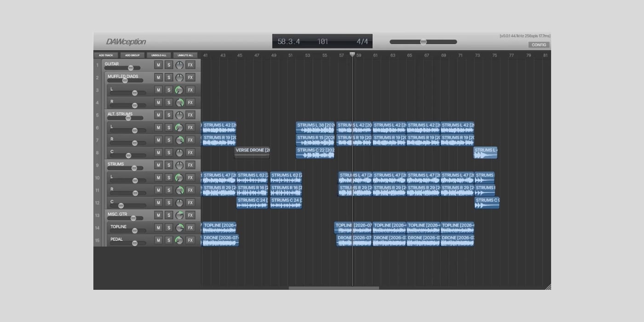The width and height of the screenshot is (644, 322).
Task: Click the playhead marker handle near bar 58
Action: point(352,54)
